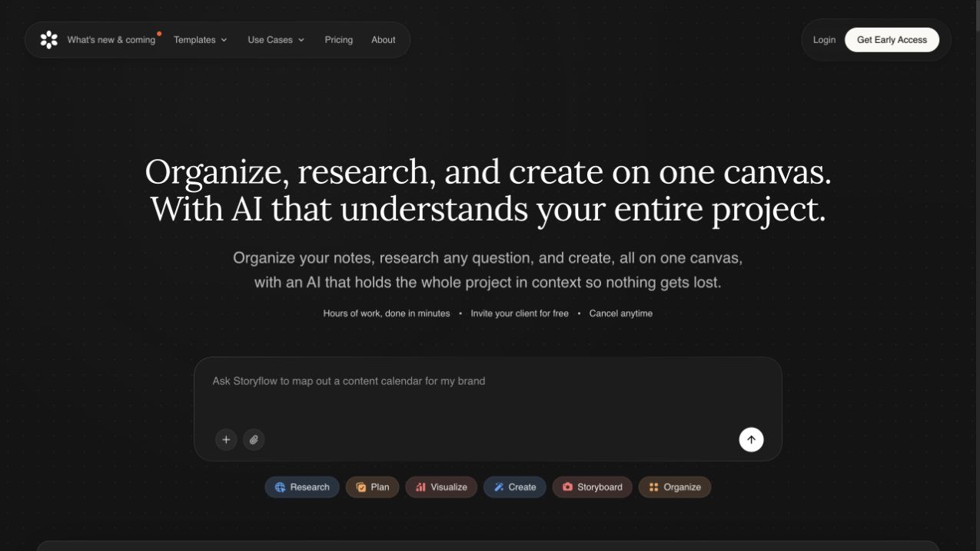Select the Visualize chip
This screenshot has width=980, height=551.
(441, 487)
